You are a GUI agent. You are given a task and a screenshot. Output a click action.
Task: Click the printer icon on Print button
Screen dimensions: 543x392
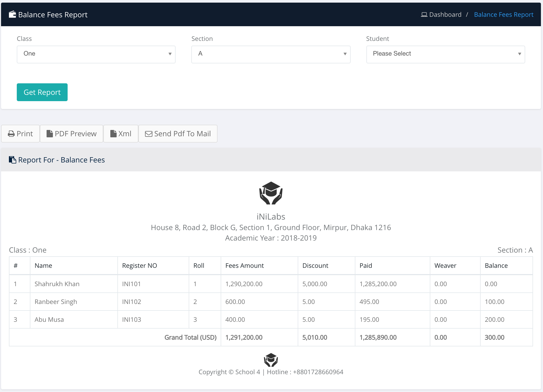[x=11, y=134]
